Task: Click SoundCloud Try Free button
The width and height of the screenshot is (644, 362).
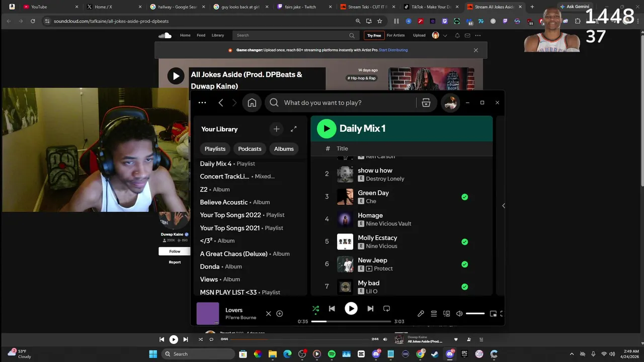Action: [374, 35]
